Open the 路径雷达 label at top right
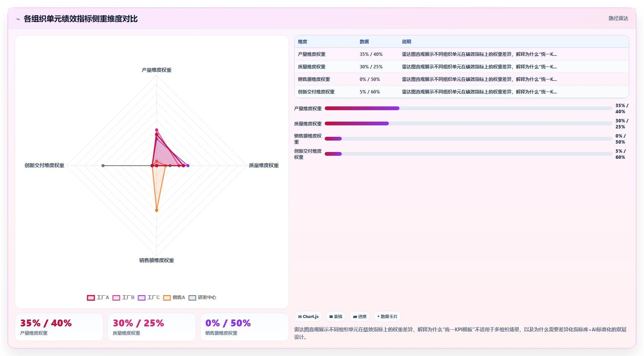 tap(618, 18)
